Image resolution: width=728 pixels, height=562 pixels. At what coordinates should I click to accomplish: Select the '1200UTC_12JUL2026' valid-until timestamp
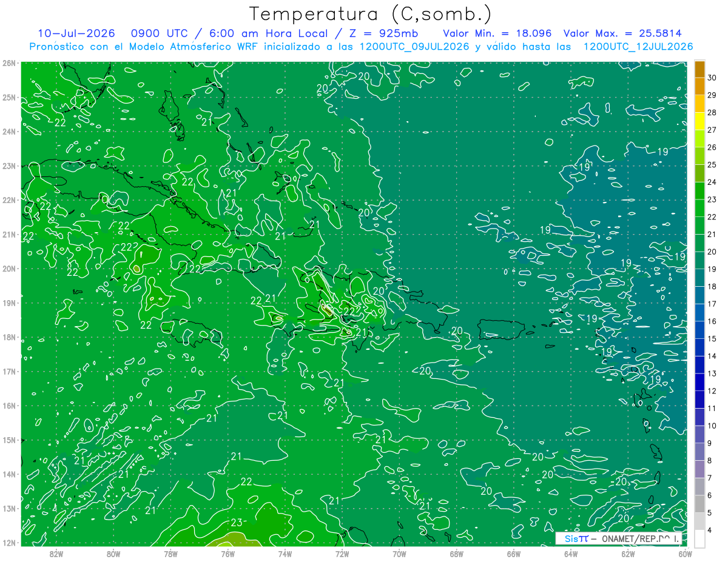pyautogui.click(x=638, y=47)
